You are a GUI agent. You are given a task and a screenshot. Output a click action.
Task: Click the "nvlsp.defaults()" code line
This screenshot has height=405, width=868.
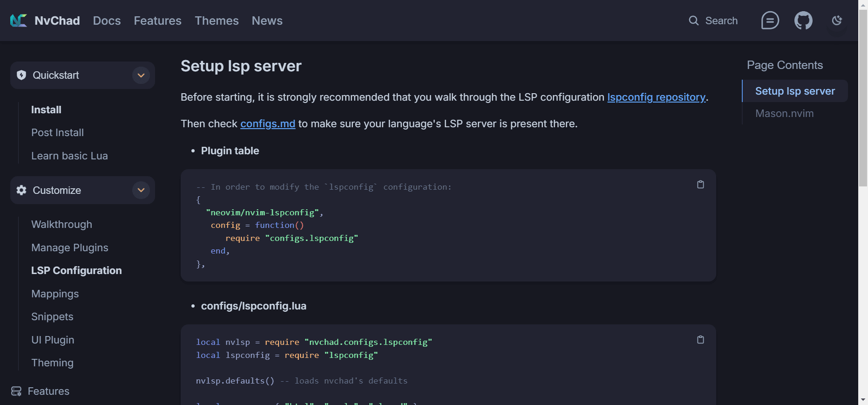pyautogui.click(x=235, y=381)
